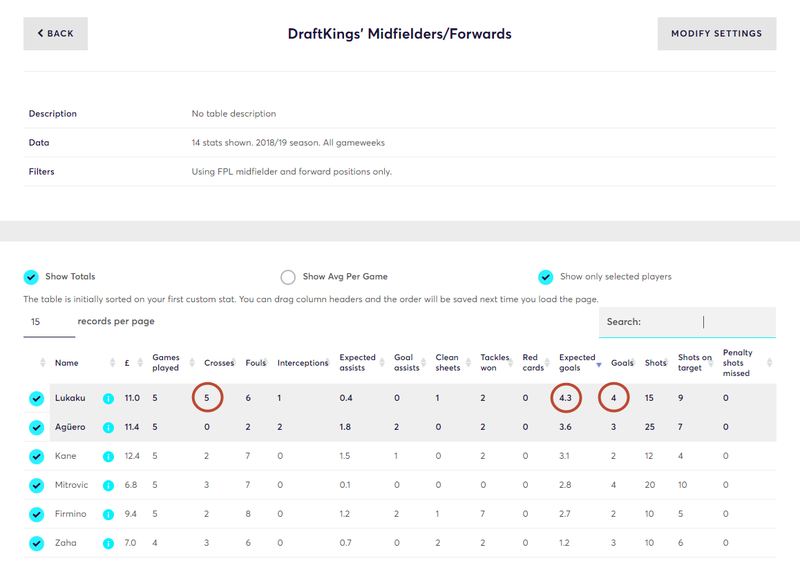Screen dimensions: 800x563
Task: Sort table by Clean sheets column
Action: [447, 363]
